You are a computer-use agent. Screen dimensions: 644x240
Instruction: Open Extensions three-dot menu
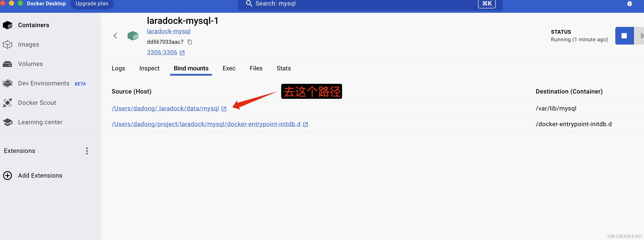[87, 151]
